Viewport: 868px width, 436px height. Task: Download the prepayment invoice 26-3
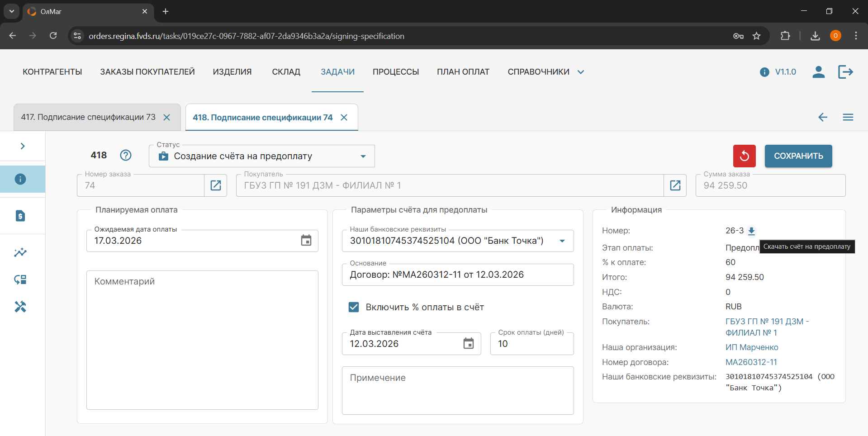coord(751,231)
